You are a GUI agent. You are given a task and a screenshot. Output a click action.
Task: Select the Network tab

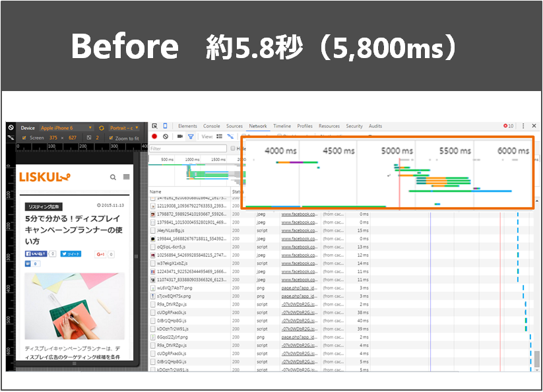click(x=258, y=126)
